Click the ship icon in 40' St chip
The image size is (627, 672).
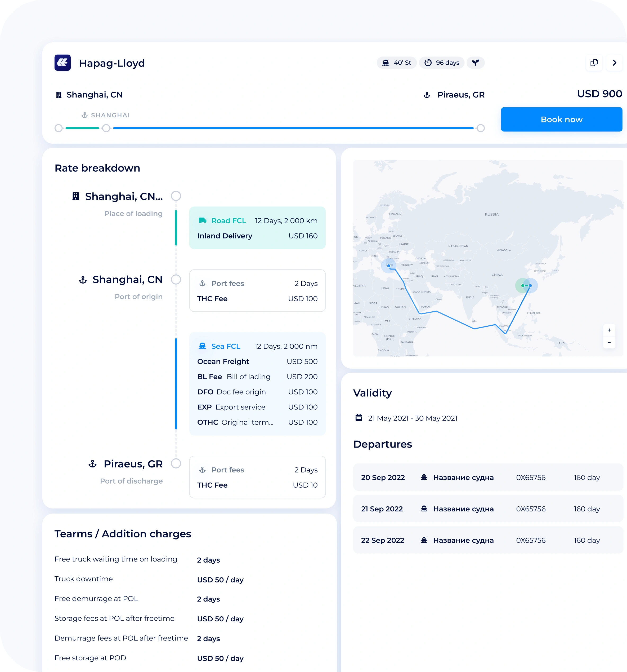[386, 63]
